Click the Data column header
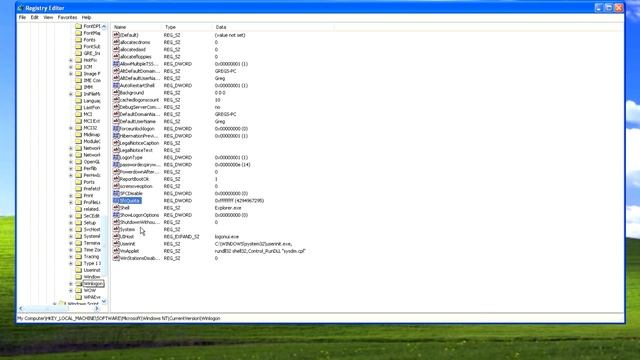640x360 pixels. tap(273, 27)
